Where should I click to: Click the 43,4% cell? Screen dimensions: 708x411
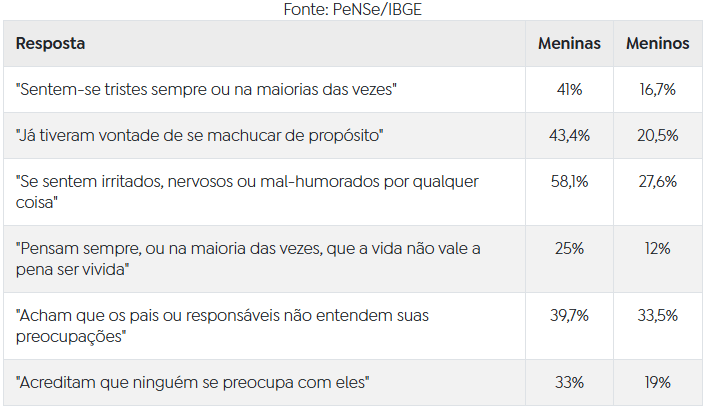tap(569, 135)
